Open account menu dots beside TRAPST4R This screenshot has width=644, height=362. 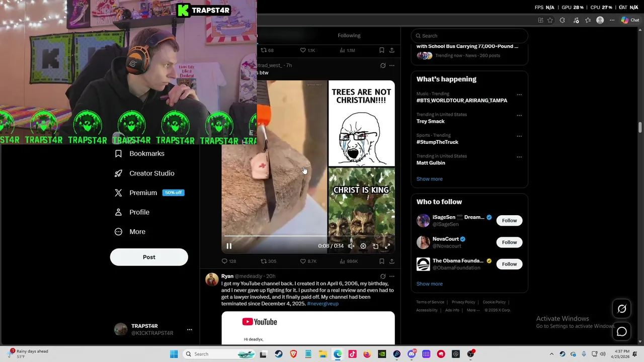click(x=190, y=329)
